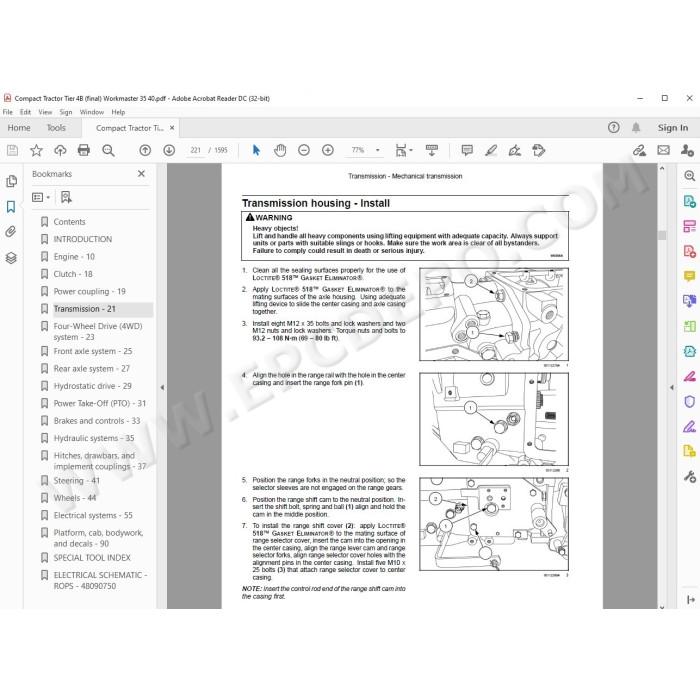This screenshot has height=700, width=700.
Task: Expand the right tools pane button
Action: [690, 599]
